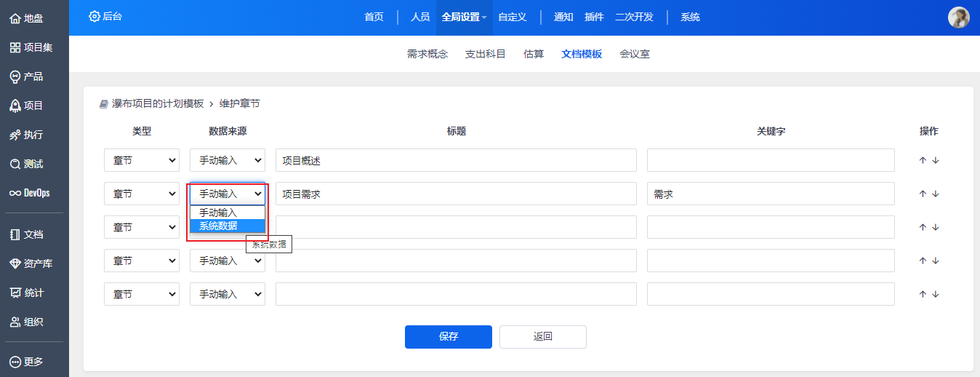Image resolution: width=980 pixels, height=377 pixels.
Task: Choose 手动输入 option in open list
Action: 228,213
